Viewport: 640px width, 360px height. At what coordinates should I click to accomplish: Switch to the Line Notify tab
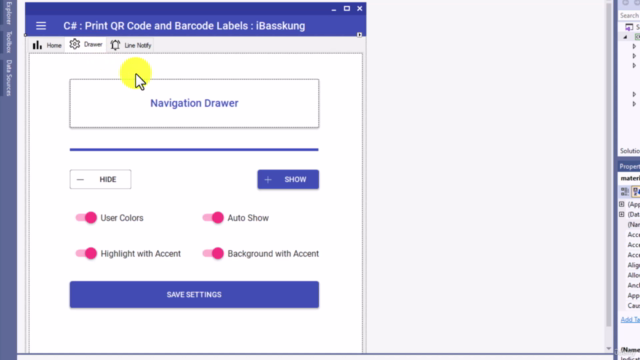point(131,45)
